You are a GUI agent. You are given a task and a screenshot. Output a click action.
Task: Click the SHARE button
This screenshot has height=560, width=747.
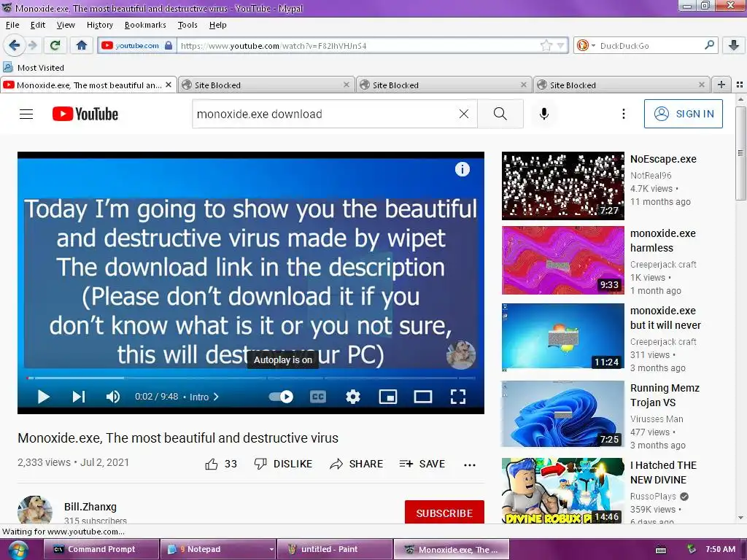coord(356,464)
